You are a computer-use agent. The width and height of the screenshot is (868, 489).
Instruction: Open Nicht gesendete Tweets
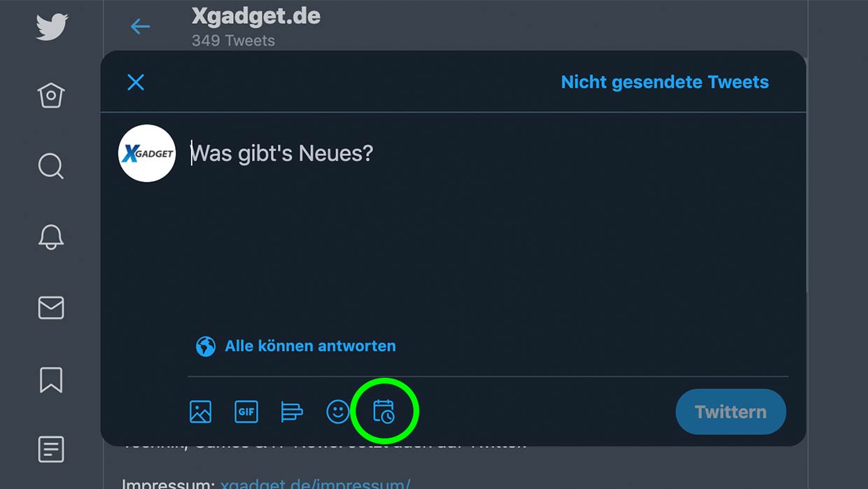point(665,82)
